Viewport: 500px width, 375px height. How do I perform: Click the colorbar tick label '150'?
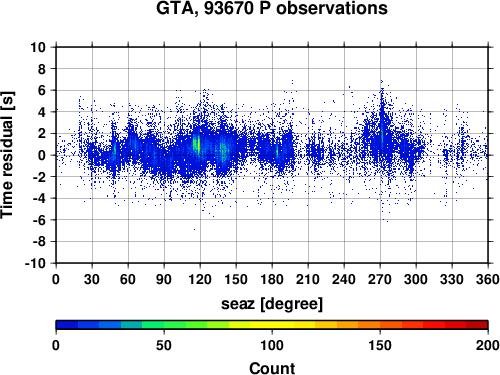coord(380,345)
